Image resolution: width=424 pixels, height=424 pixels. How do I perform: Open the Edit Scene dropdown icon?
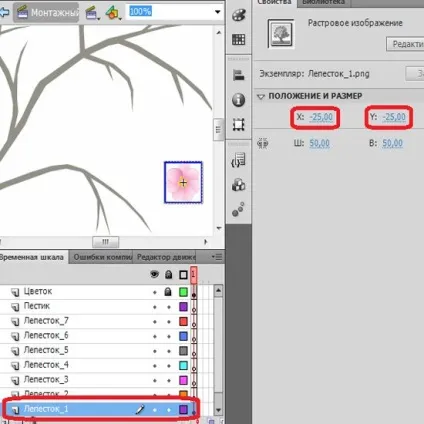click(92, 13)
